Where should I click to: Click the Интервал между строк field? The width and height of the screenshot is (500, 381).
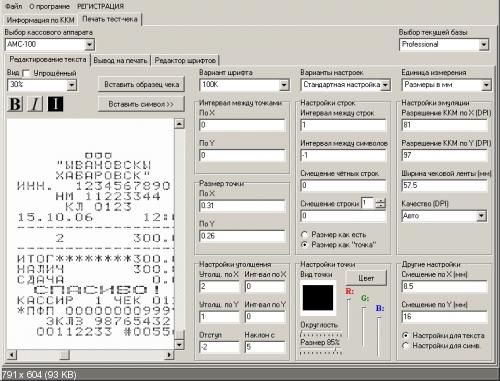343,125
